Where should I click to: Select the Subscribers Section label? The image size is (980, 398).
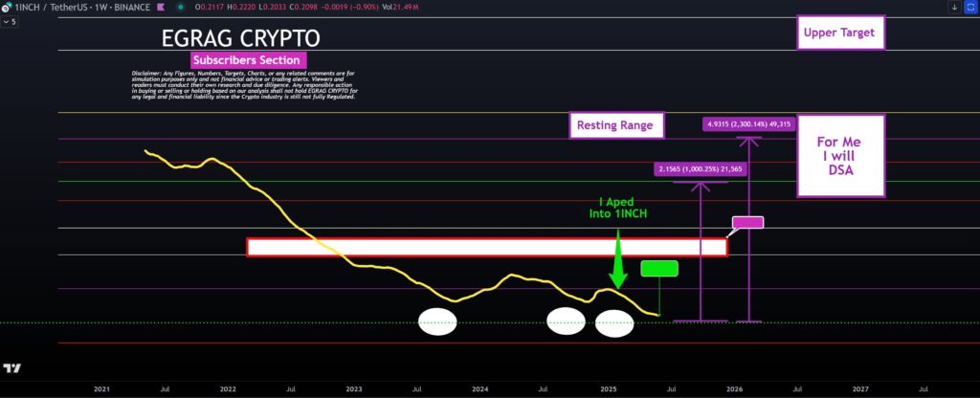coord(248,60)
